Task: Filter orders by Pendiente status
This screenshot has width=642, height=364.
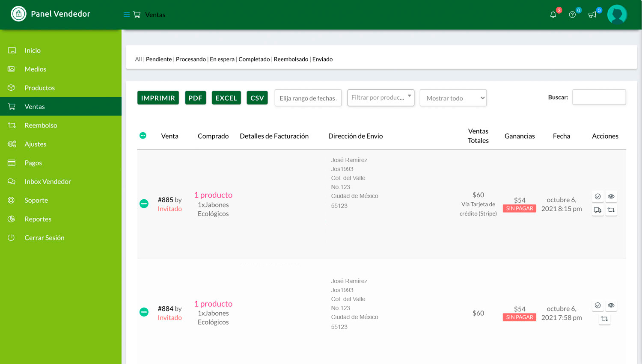Action: [x=159, y=59]
